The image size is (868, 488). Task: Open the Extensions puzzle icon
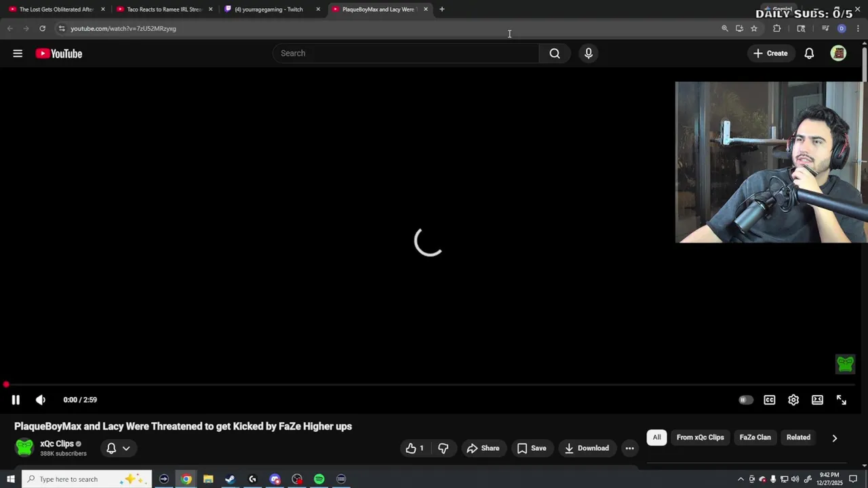777,28
